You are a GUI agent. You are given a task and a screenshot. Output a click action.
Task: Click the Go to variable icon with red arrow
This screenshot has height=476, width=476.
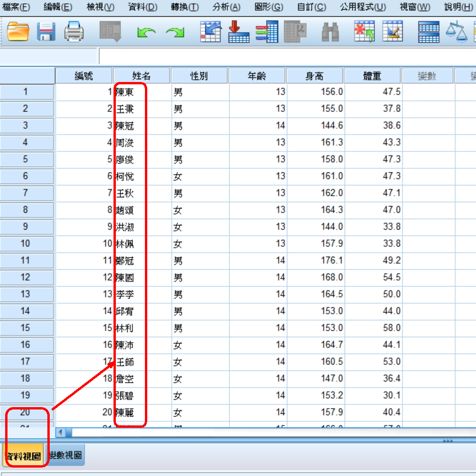pos(239,32)
